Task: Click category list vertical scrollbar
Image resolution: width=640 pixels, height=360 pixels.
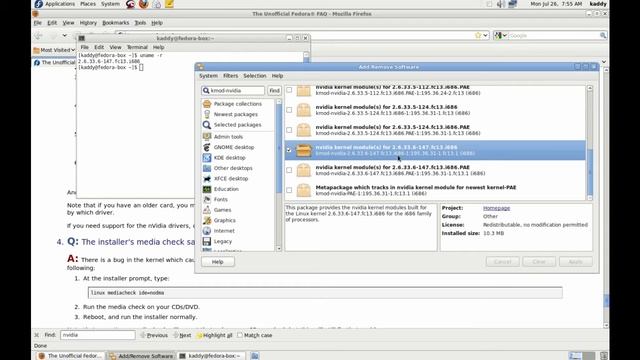Action: 279,175
